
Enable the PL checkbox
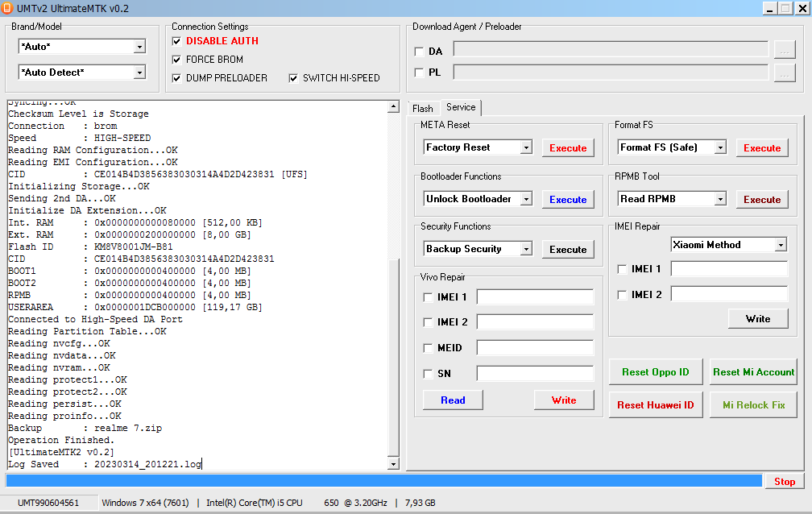click(419, 73)
